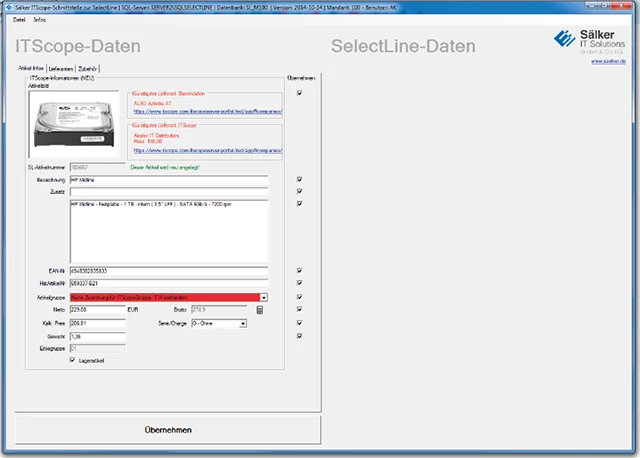640x458 pixels.
Task: Click into the EAN-Nr field
Action: tap(169, 271)
